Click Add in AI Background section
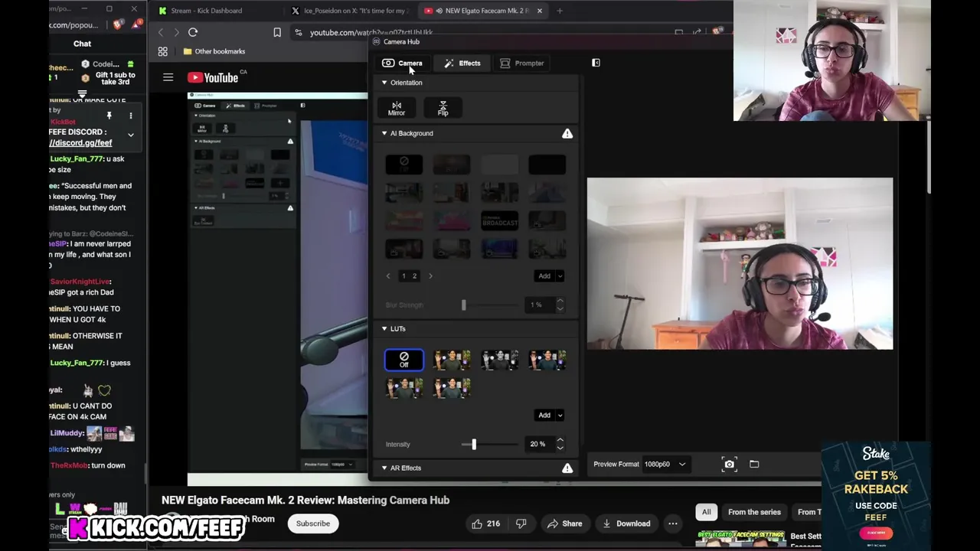This screenshot has height=551, width=980. [x=544, y=276]
